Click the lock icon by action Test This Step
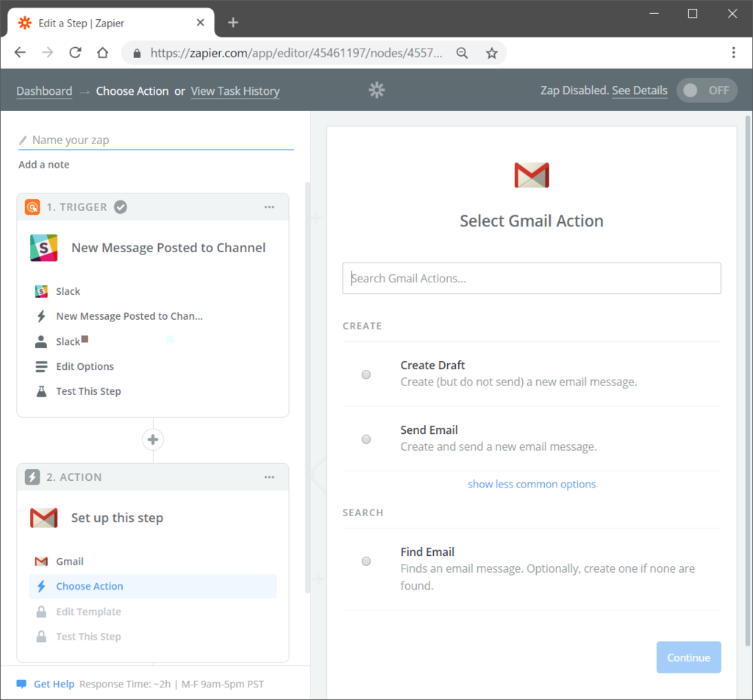 point(41,637)
